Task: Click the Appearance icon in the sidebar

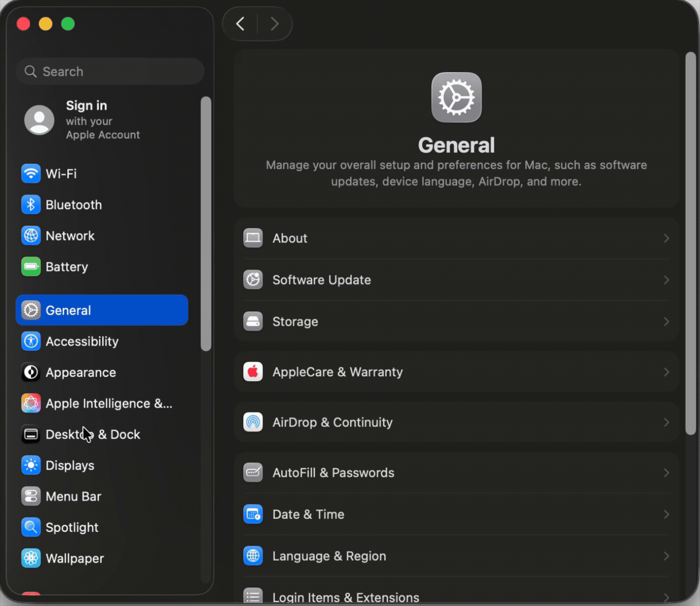Action: click(31, 372)
